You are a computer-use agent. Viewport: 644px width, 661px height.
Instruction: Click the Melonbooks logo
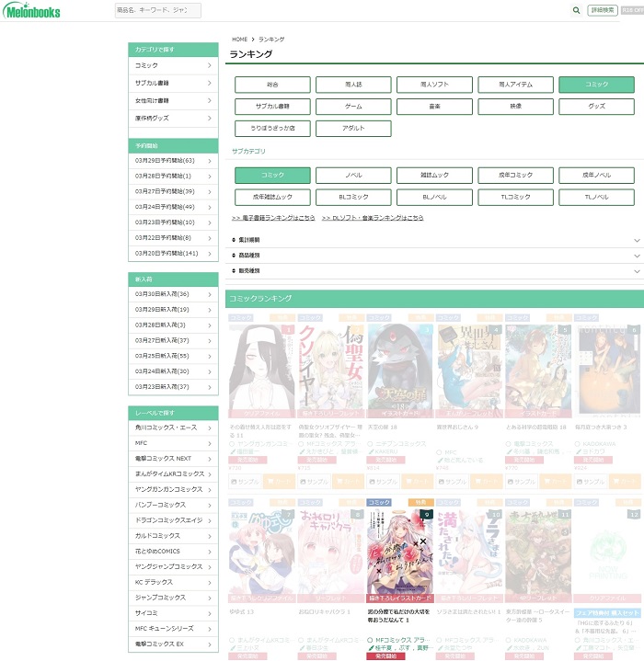point(31,11)
